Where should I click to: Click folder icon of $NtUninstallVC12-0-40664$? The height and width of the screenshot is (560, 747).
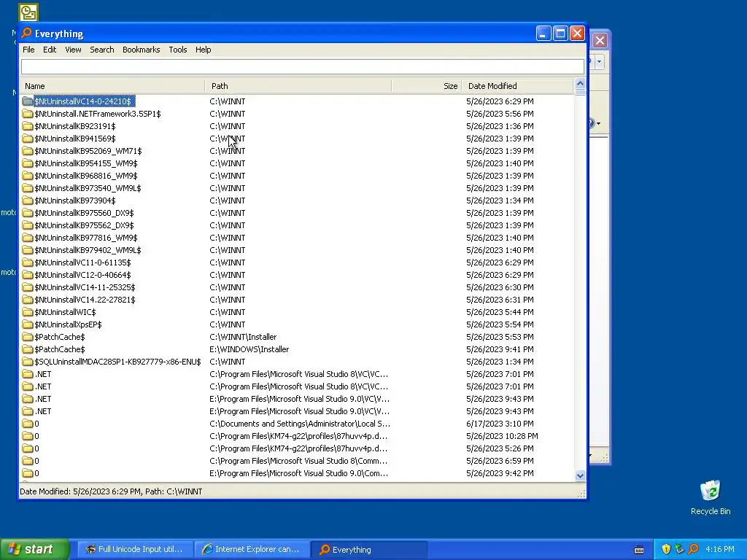(x=28, y=275)
